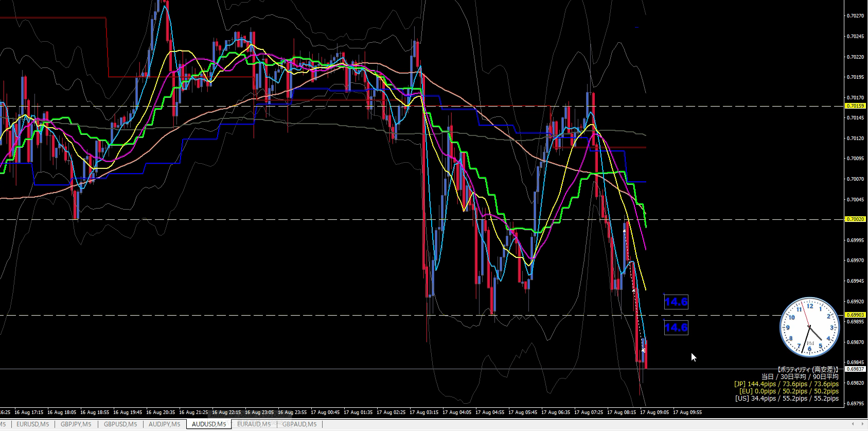
Task: Click the 17 Aug 03:15 time axis label
Action: click(x=424, y=412)
